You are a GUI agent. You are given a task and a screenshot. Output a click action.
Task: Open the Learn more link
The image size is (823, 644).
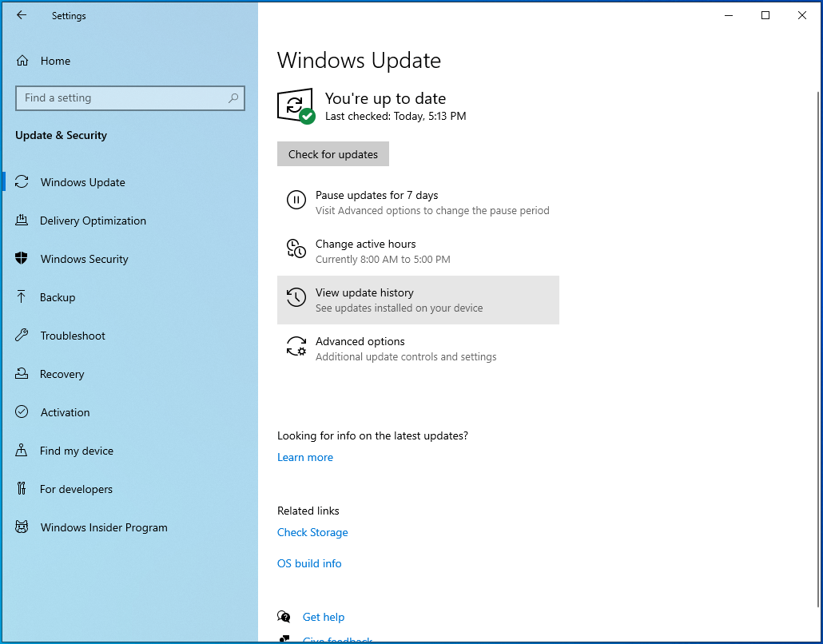(x=305, y=457)
